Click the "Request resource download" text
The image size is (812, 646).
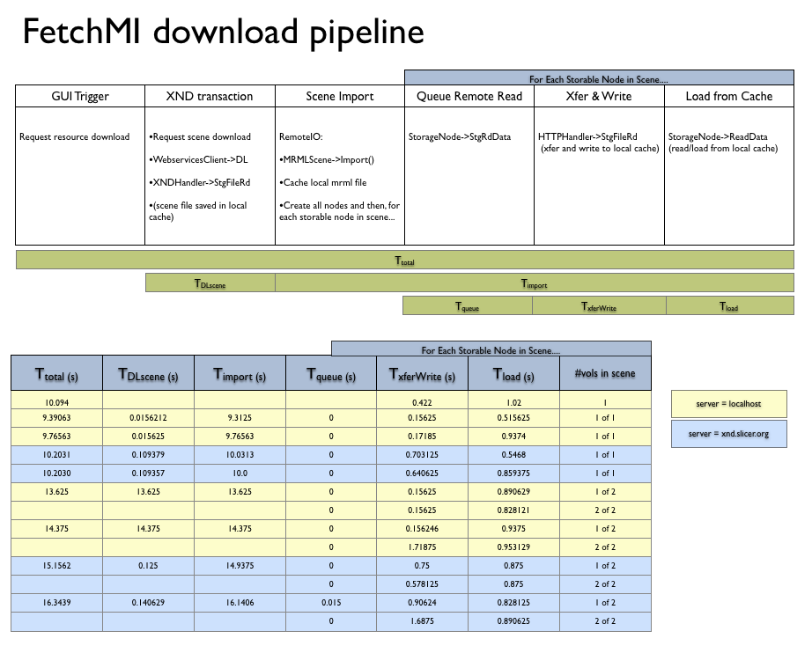click(75, 137)
